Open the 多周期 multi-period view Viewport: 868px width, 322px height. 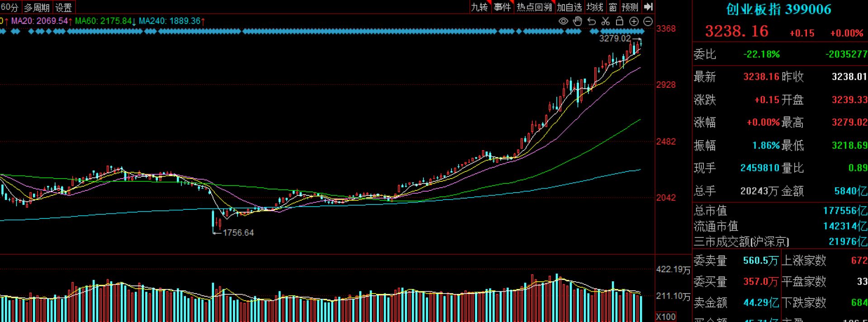pyautogui.click(x=37, y=7)
